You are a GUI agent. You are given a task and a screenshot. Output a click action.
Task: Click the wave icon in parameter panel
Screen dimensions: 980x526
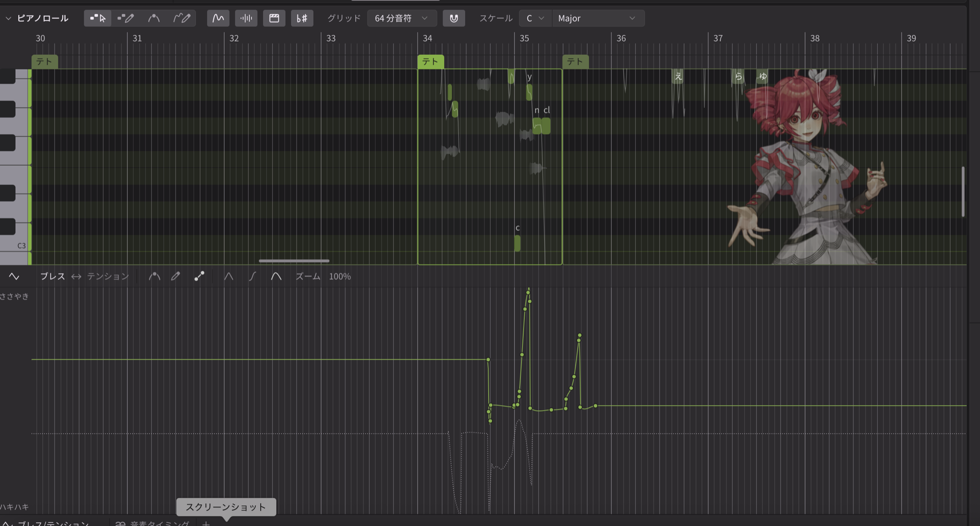pyautogui.click(x=14, y=276)
